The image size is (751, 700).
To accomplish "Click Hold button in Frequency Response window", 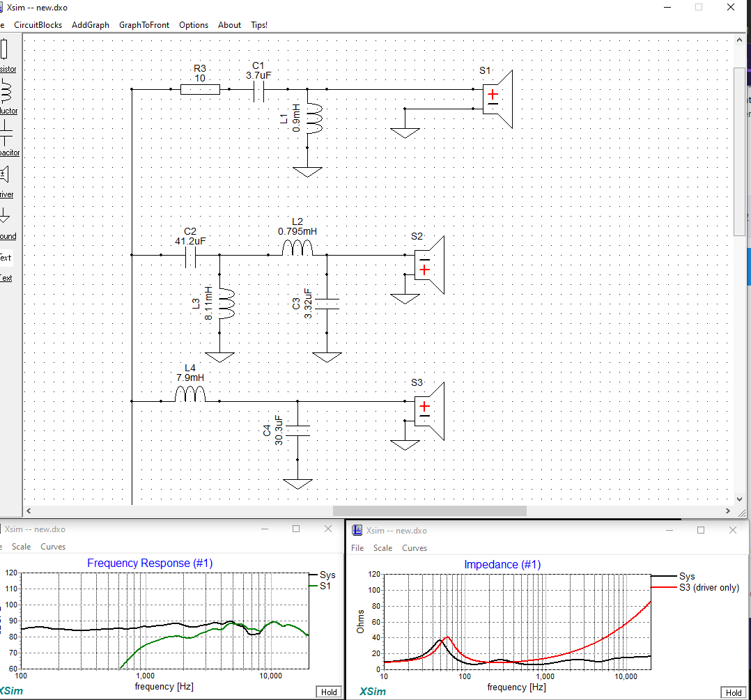I will tap(329, 692).
